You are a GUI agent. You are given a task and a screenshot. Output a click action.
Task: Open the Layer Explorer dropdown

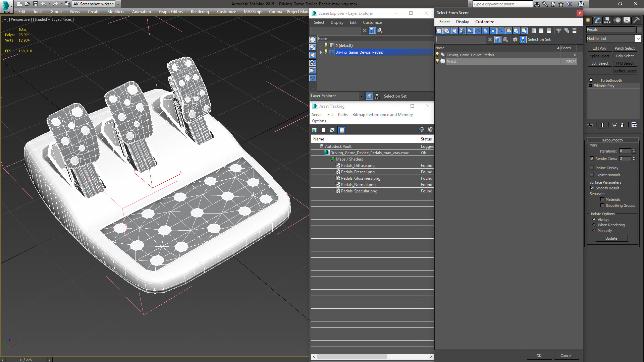[361, 96]
